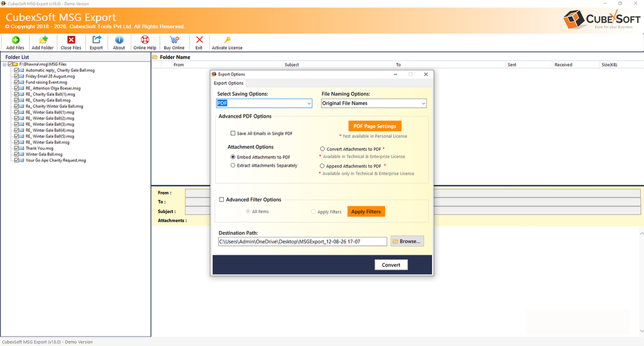This screenshot has height=346, width=644.
Task: Select RE_ Charity Gala Ball(1).msg
Action: coord(50,94)
